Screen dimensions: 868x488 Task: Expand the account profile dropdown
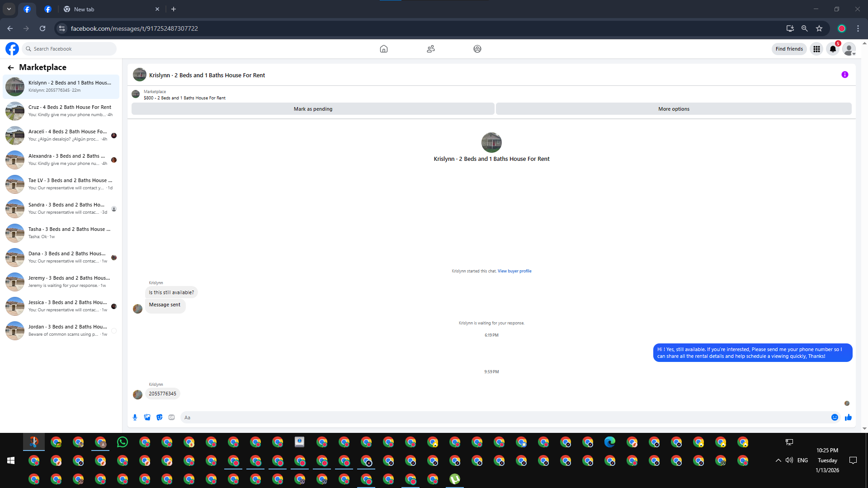[849, 49]
